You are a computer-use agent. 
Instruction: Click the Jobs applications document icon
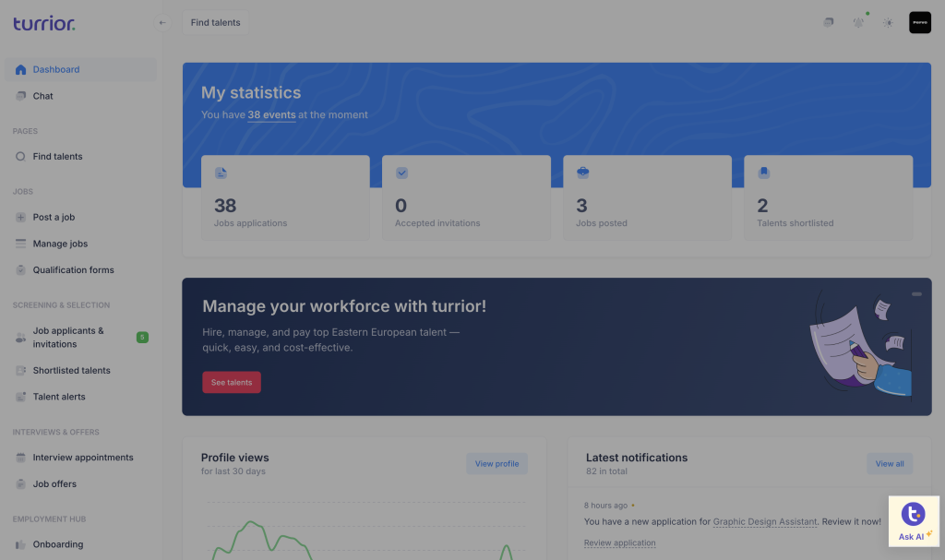tap(221, 173)
